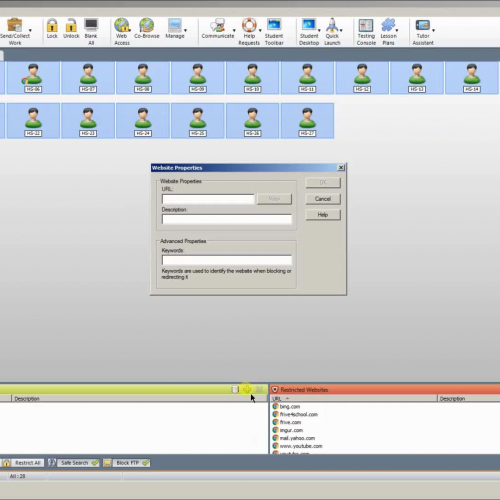Image resolution: width=500 pixels, height=500 pixels.
Task: Select student icon HS-09
Action: click(198, 78)
